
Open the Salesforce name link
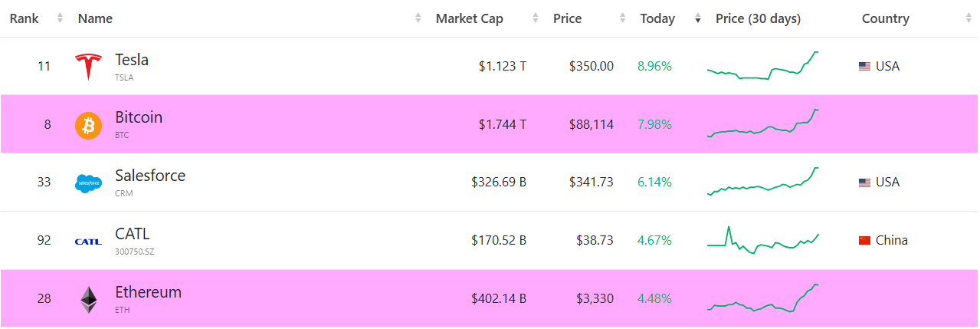[149, 176]
